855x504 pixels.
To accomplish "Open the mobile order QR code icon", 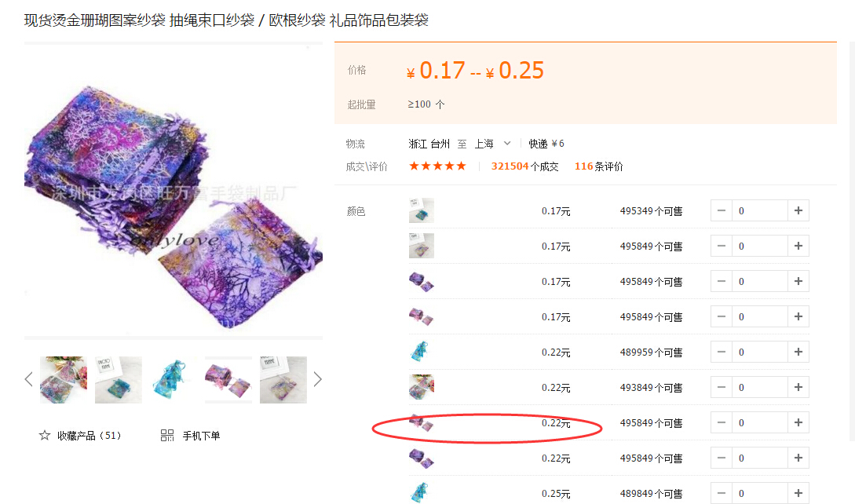I will coord(167,435).
